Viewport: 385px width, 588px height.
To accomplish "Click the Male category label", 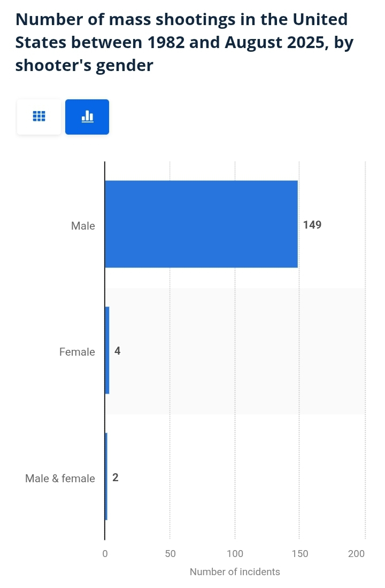I will point(83,226).
